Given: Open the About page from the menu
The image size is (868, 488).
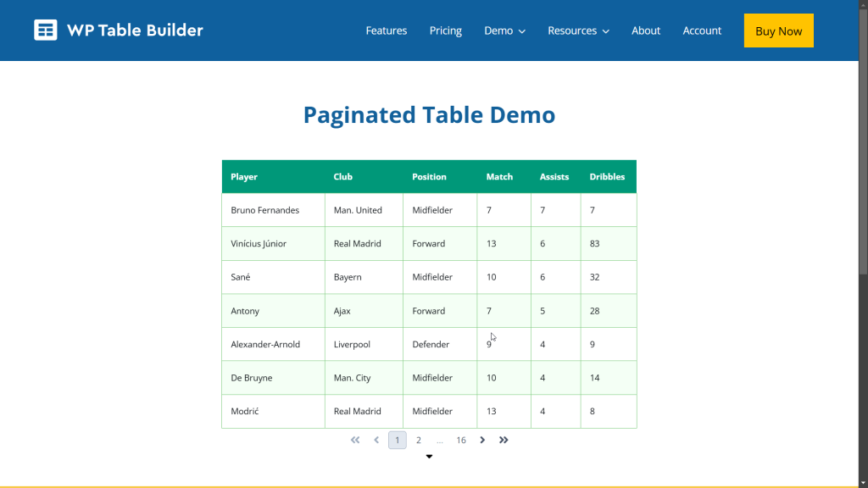Looking at the screenshot, I should [645, 30].
